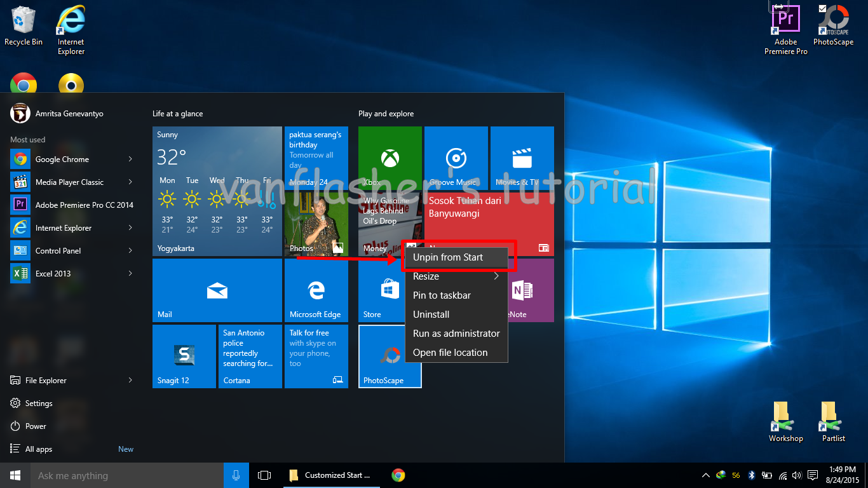The height and width of the screenshot is (488, 868).
Task: Click the Mail tile
Action: click(217, 290)
